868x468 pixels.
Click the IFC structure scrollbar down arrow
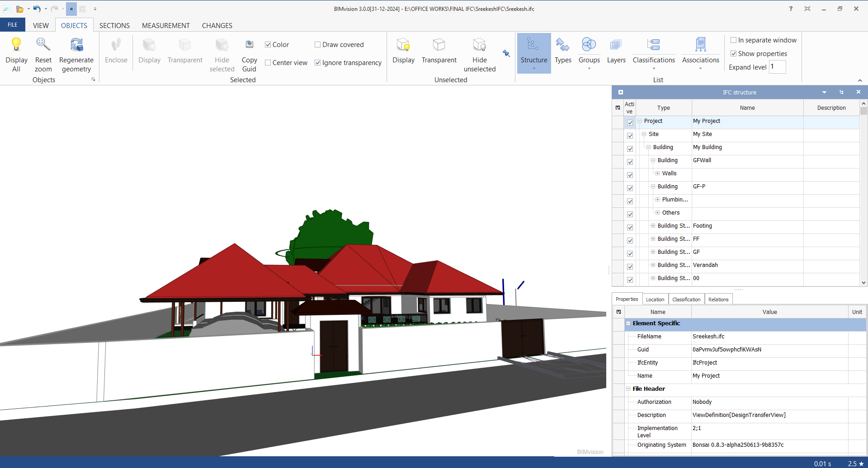pyautogui.click(x=863, y=283)
